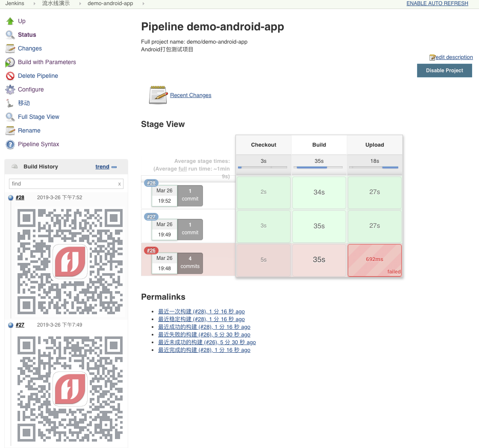This screenshot has height=448, width=479.
Task: Open the failed 692ms Upload stage cell
Action: coord(374,260)
